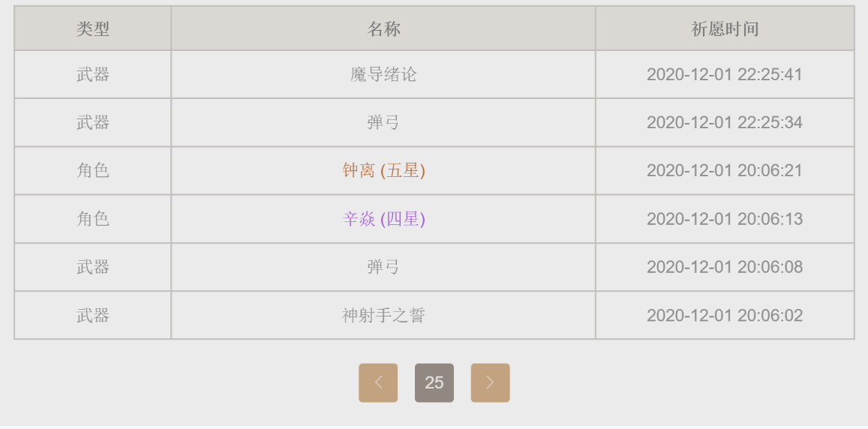Click the 弹弓 entry at 20:06:08
868x429 pixels.
coord(383,267)
